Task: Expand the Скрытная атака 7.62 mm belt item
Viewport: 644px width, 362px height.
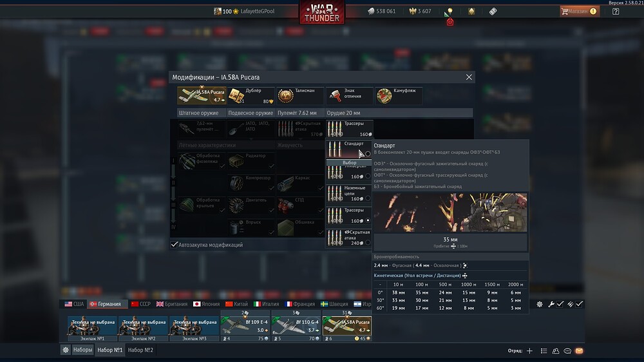Action: click(x=300, y=129)
